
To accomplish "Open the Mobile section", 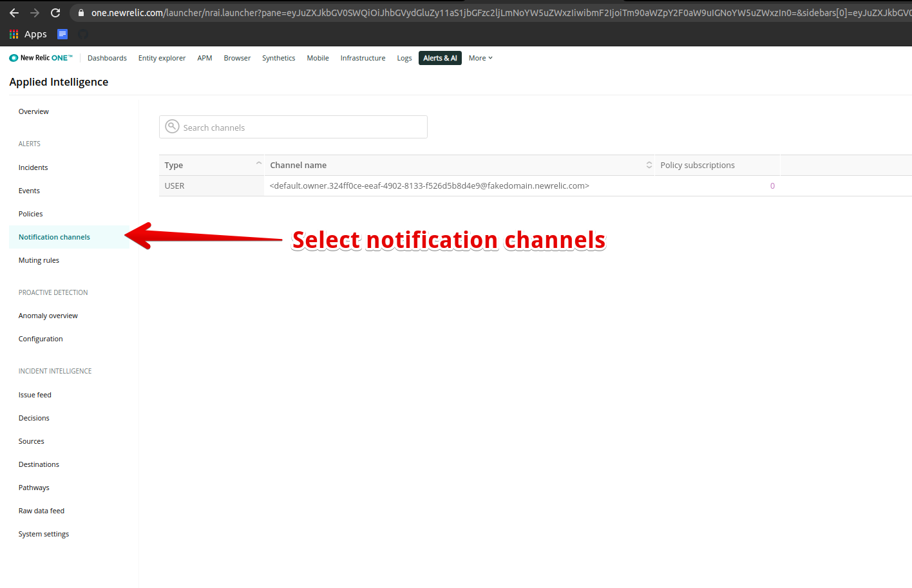I will pyautogui.click(x=318, y=58).
